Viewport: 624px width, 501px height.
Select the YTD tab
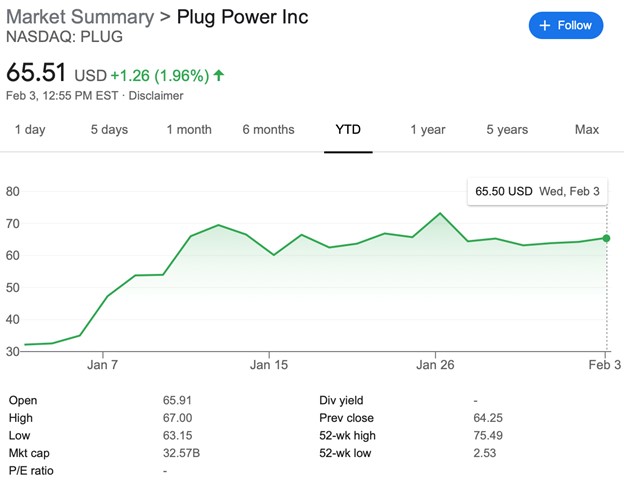pyautogui.click(x=348, y=130)
